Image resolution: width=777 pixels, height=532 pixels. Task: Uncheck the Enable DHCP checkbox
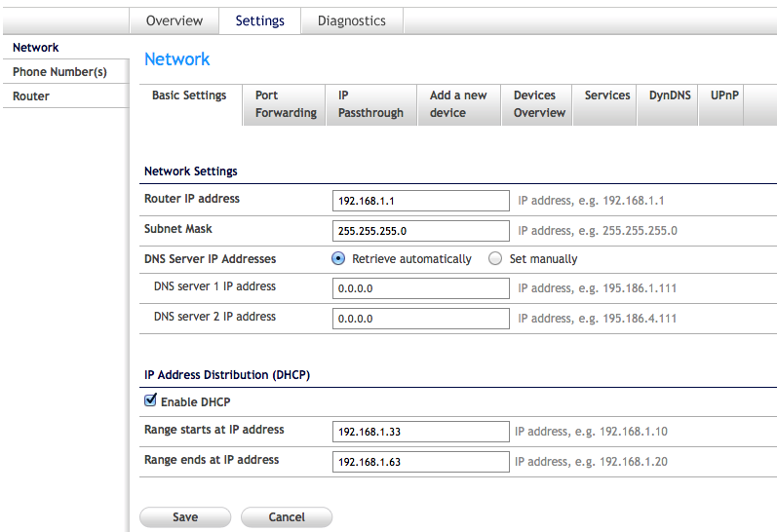point(150,400)
